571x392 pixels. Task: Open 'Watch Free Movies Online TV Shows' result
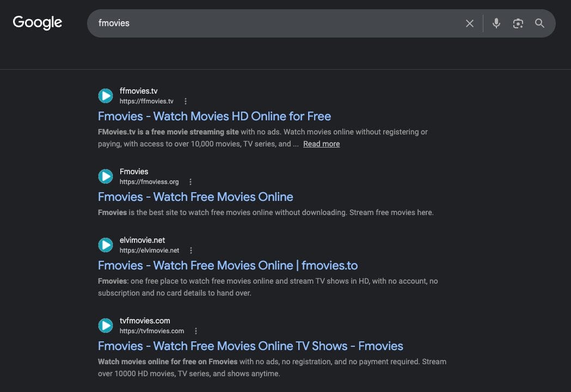(250, 346)
